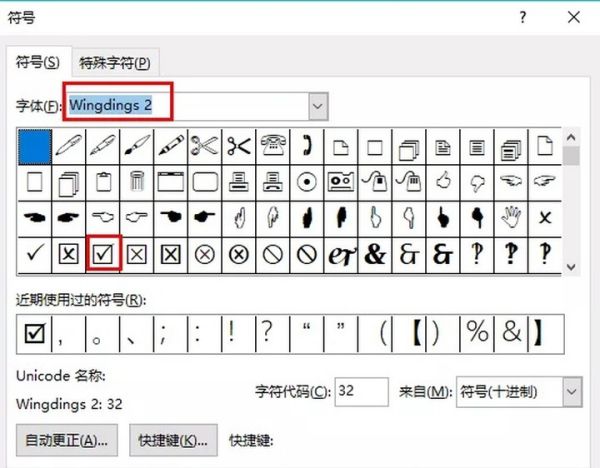Image resolution: width=600 pixels, height=468 pixels.
Task: Select the telephone handset symbol
Action: pos(307,147)
